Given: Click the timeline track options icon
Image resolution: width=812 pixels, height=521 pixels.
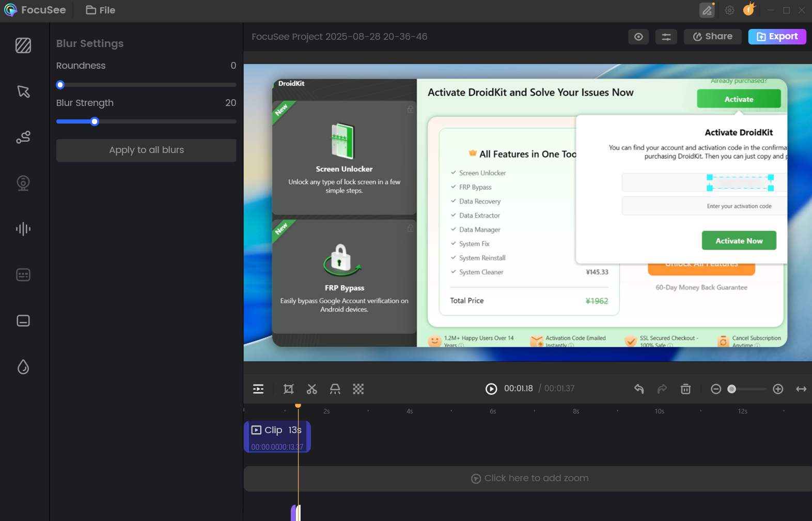Looking at the screenshot, I should [x=258, y=389].
